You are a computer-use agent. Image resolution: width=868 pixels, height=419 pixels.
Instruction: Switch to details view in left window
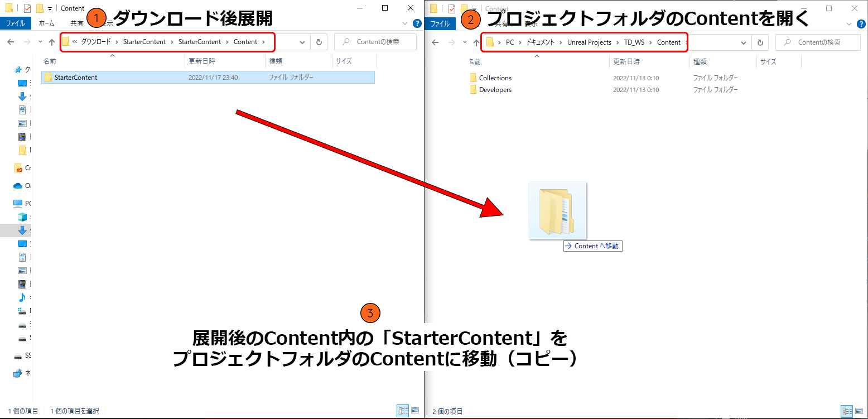[x=403, y=411]
